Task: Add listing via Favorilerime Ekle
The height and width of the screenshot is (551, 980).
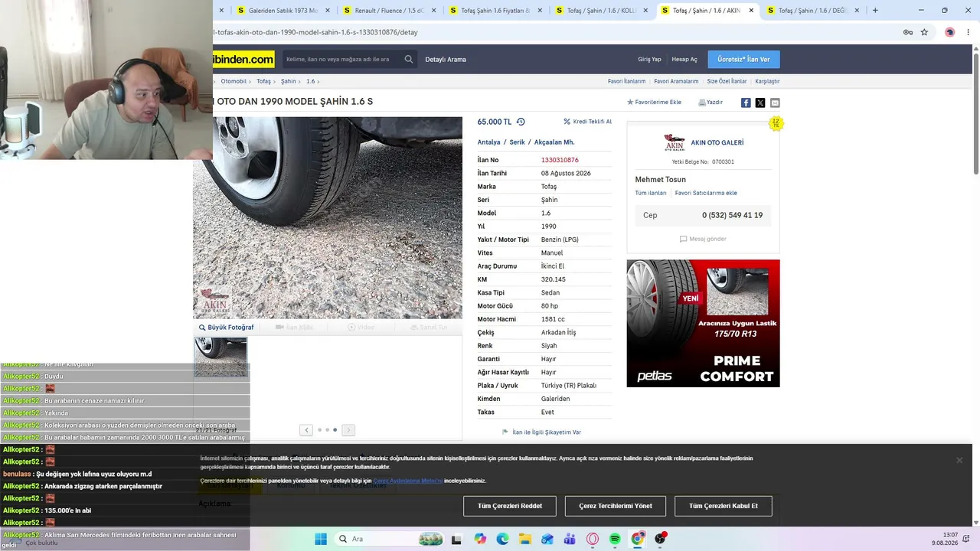Action: coord(654,103)
